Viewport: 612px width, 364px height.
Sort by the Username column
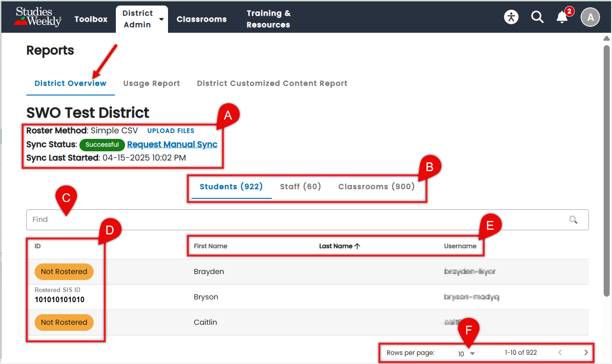click(x=460, y=246)
